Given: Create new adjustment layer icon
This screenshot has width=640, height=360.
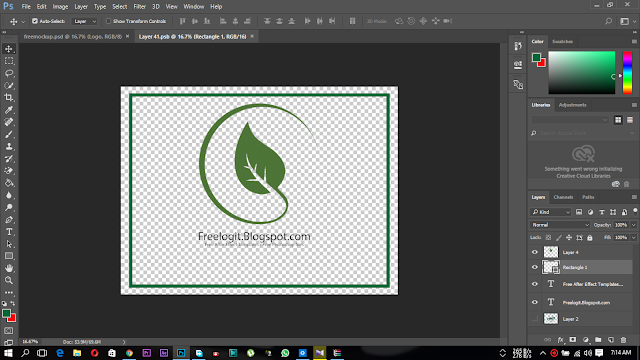Looking at the screenshot, I should click(x=586, y=340).
